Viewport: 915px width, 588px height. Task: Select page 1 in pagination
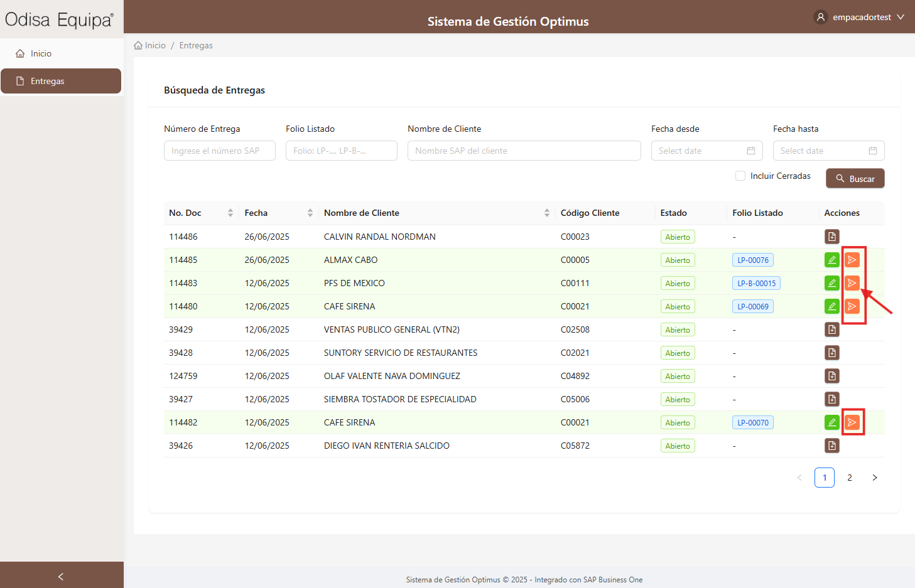pyautogui.click(x=825, y=478)
